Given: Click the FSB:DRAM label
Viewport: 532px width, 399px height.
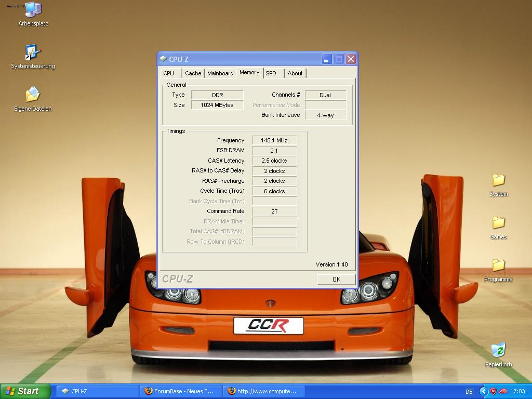Looking at the screenshot, I should click(x=230, y=150).
